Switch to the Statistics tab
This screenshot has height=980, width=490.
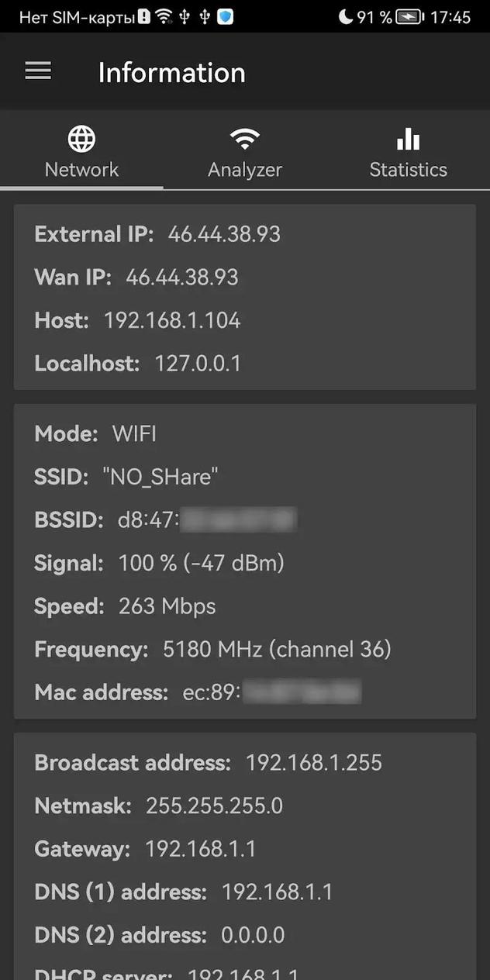(408, 169)
